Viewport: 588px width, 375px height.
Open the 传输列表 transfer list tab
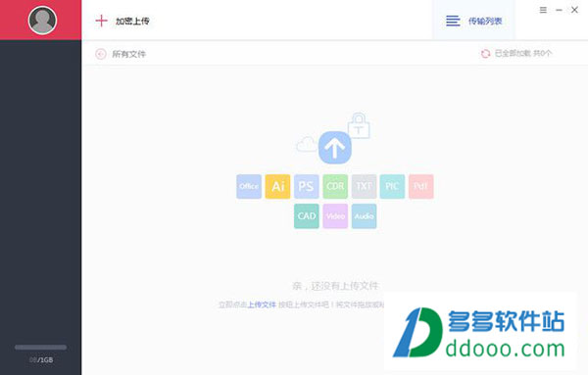pyautogui.click(x=474, y=21)
